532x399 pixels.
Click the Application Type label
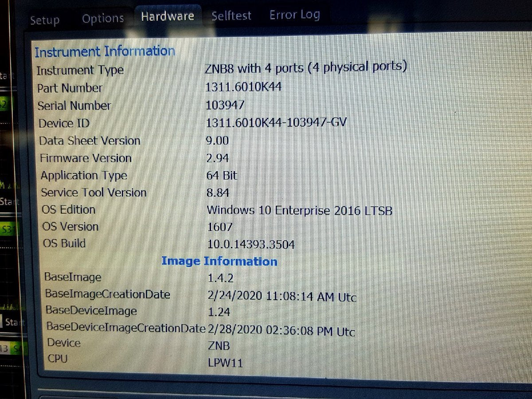[84, 176]
